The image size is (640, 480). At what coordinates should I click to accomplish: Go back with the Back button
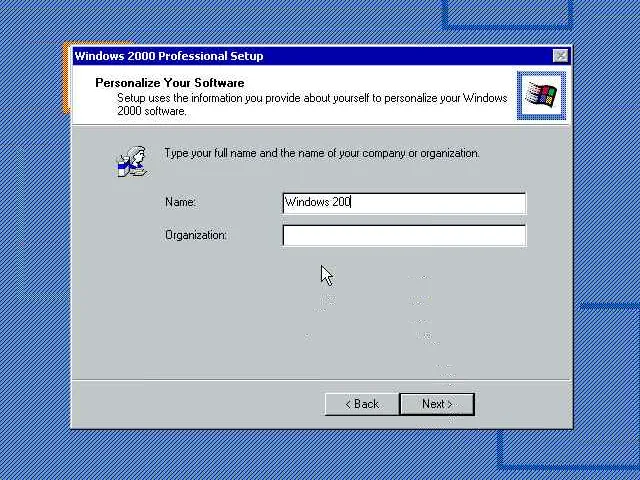[362, 404]
